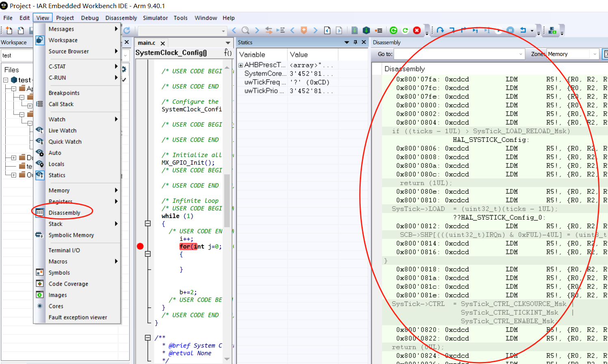Click the Make build icon

coord(366,30)
